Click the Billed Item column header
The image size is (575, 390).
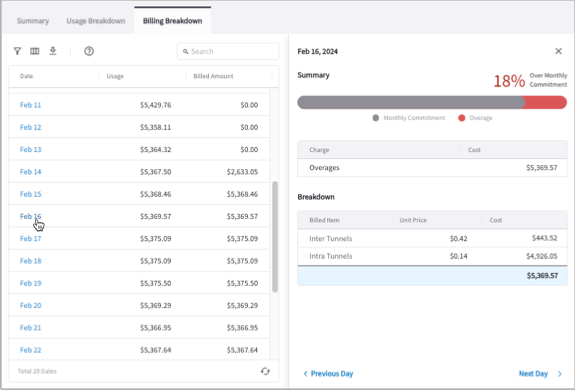pyautogui.click(x=324, y=220)
